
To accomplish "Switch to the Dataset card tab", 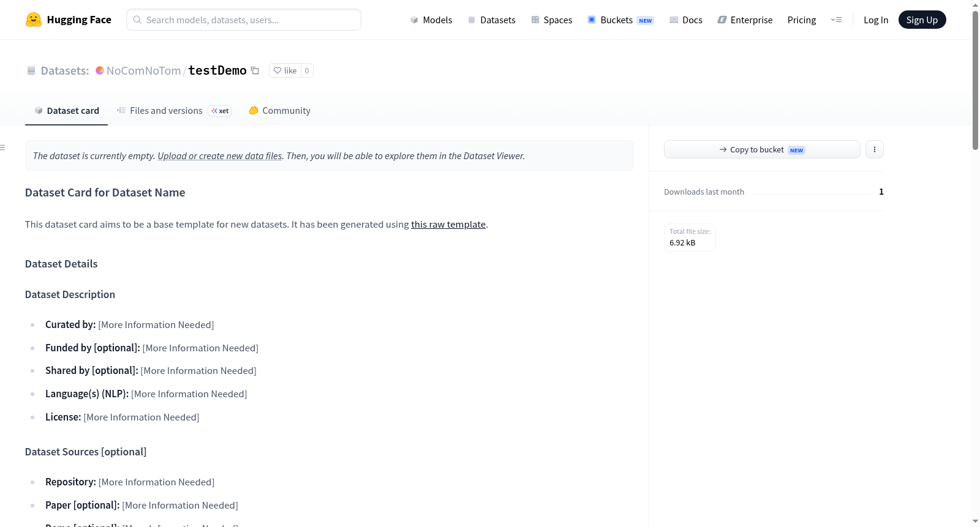I will coord(66,111).
